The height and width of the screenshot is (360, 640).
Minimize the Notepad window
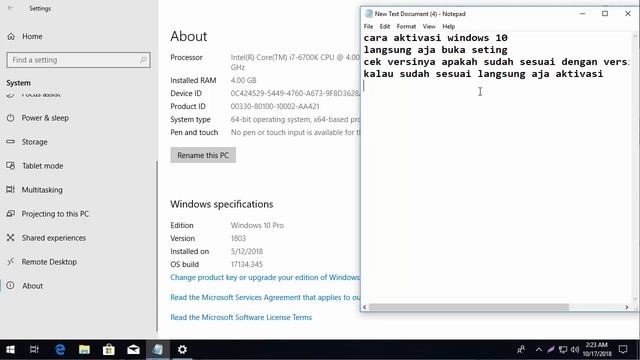tap(582, 13)
